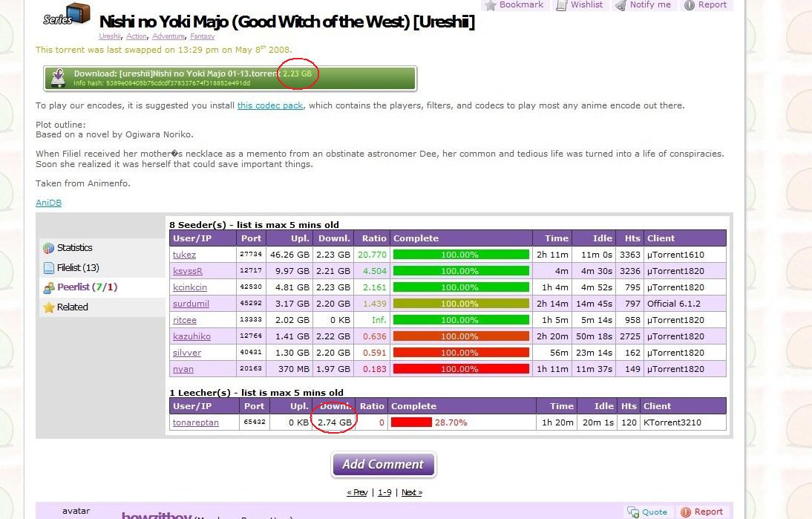Click the comment Report icon
The height and width of the screenshot is (519, 812).
coord(686,512)
